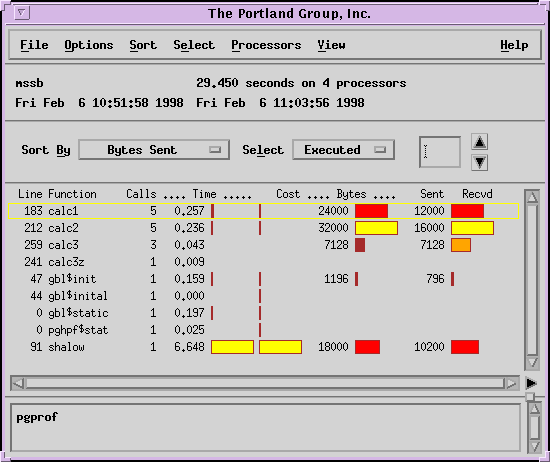The width and height of the screenshot is (550, 462).
Task: Open the Select Executed dropdown
Action: [343, 150]
